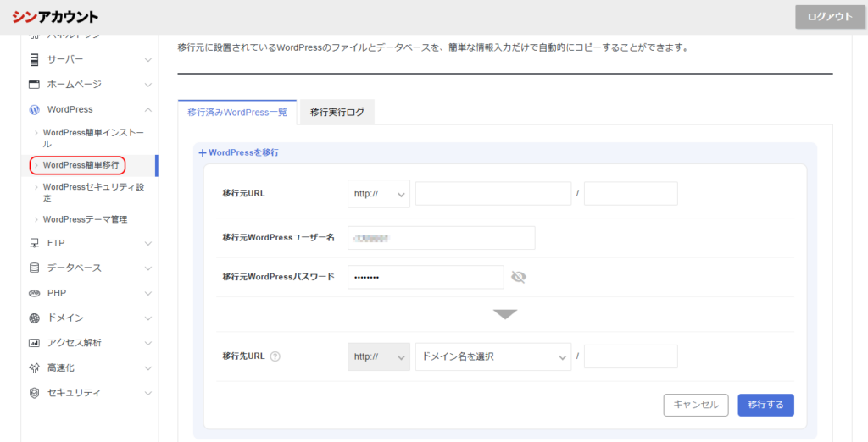Screen dimensions: 868x442
Task: Expand the PHP menu chevron
Action: (147, 293)
